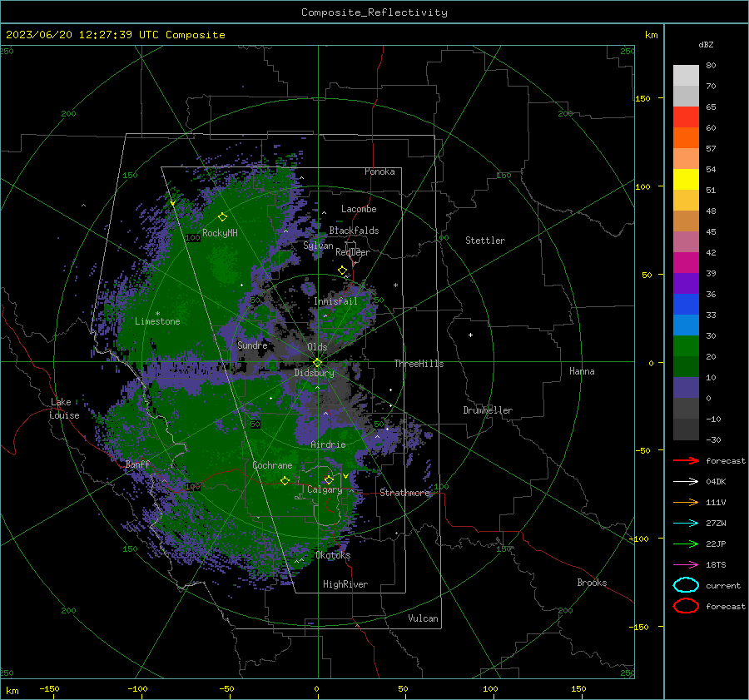The height and width of the screenshot is (700, 749).
Task: Click the 18TS legend label
Action: 716,565
